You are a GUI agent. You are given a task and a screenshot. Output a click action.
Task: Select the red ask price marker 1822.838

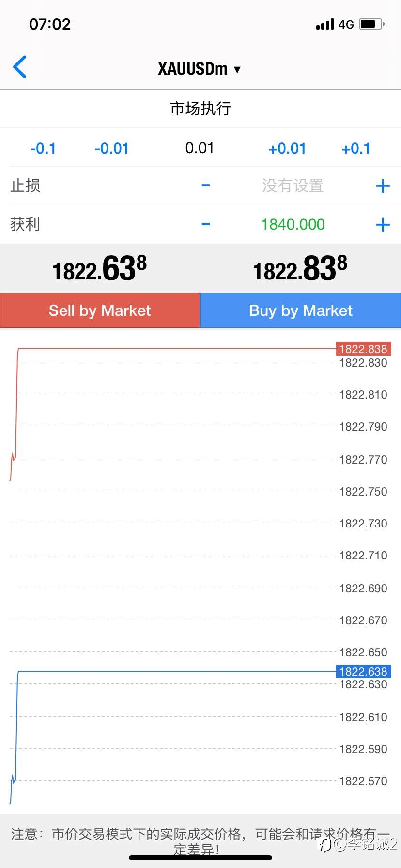[363, 349]
